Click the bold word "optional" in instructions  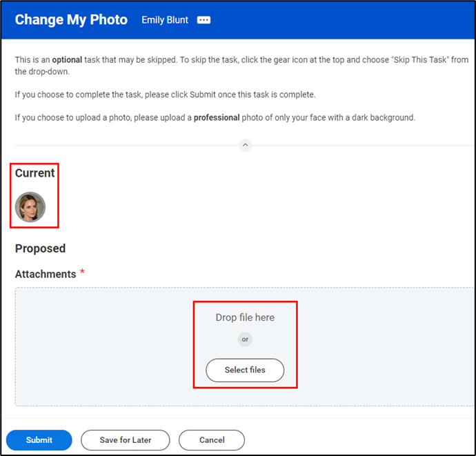pyautogui.click(x=67, y=60)
